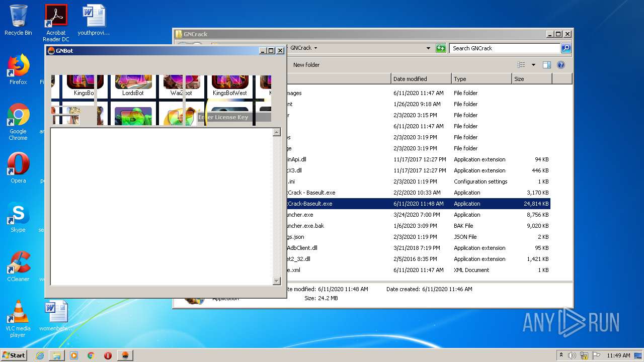644x362 pixels.
Task: Select the Configuration settings .ini row
Action: pos(418,182)
